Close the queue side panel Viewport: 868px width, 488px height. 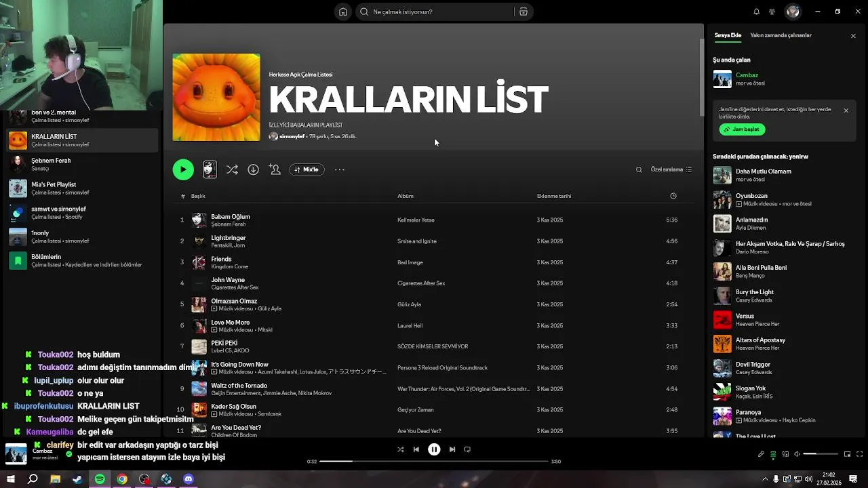coord(853,36)
